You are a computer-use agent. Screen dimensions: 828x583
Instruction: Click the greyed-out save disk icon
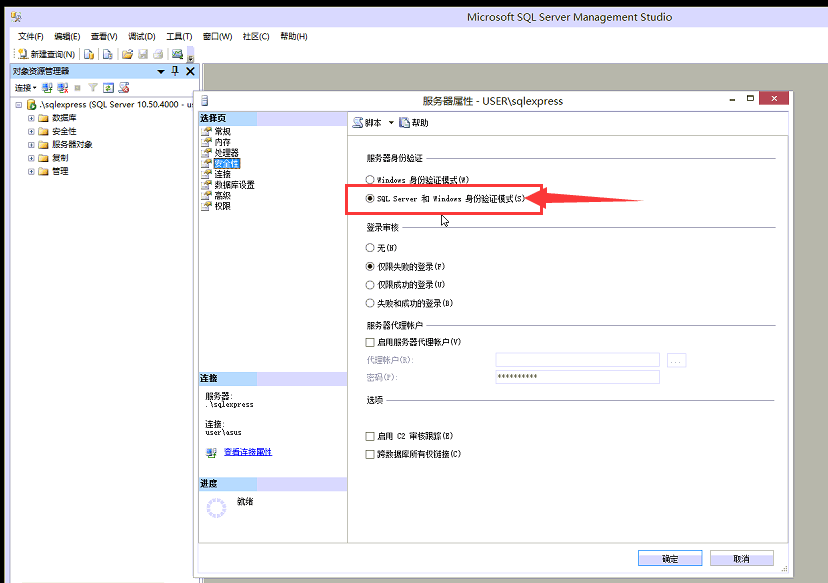[143, 54]
